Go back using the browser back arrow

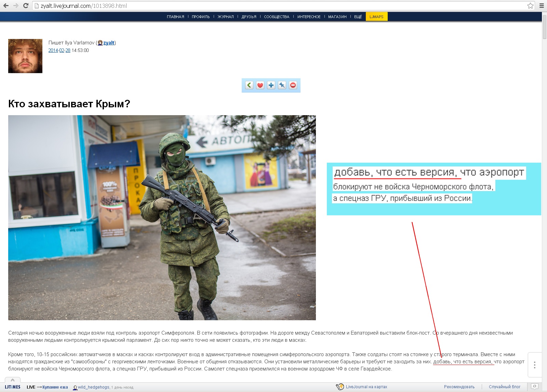tap(6, 5)
